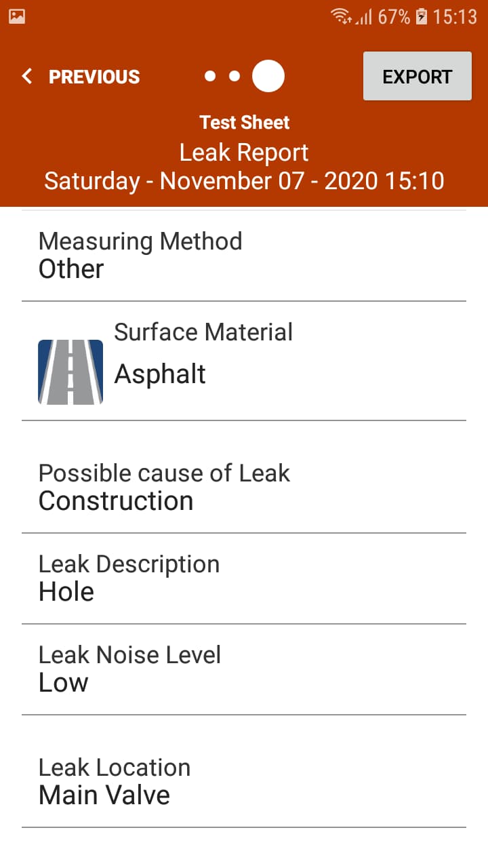Image resolution: width=488 pixels, height=868 pixels.
Task: Click the back chevron arrow icon
Action: tap(27, 76)
